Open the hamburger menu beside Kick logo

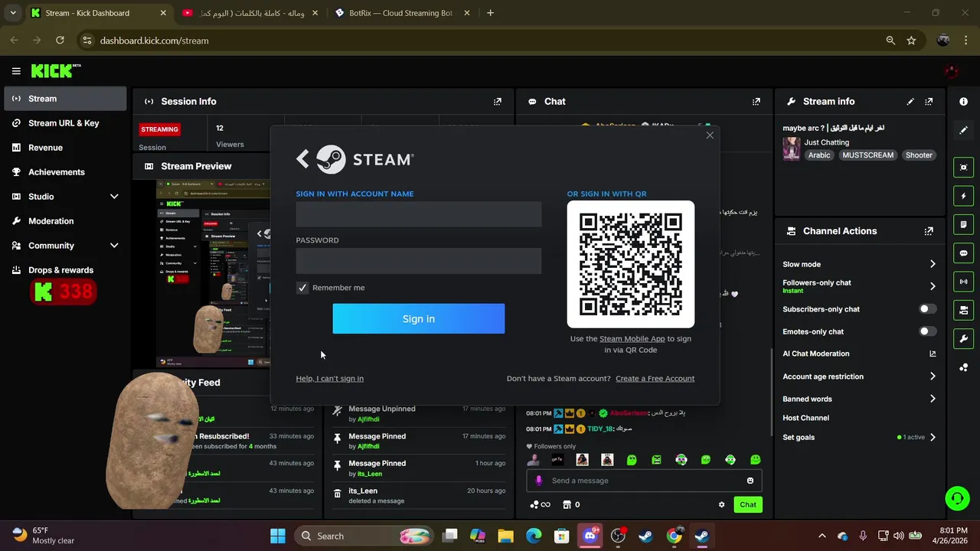point(16,71)
